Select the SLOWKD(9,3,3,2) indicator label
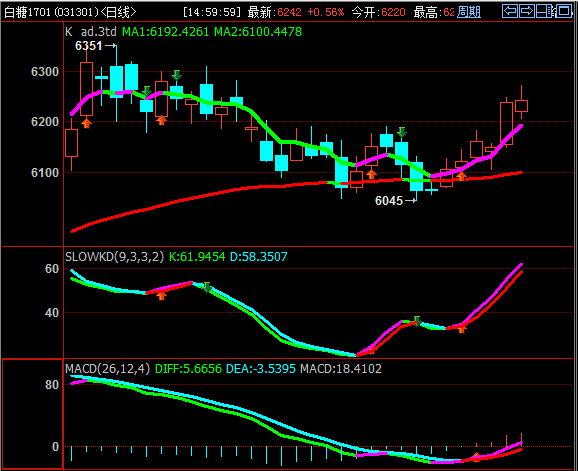This screenshot has height=471, width=578. 114,257
